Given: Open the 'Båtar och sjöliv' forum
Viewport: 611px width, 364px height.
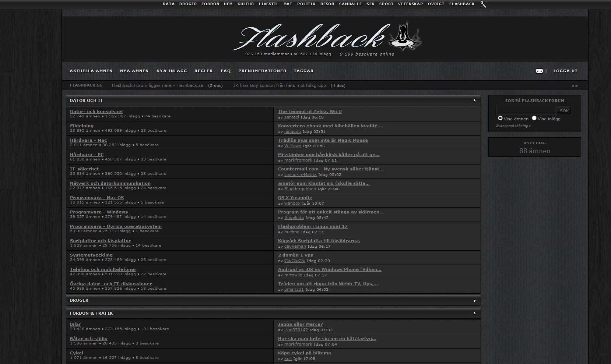Looking at the screenshot, I should [x=89, y=339].
